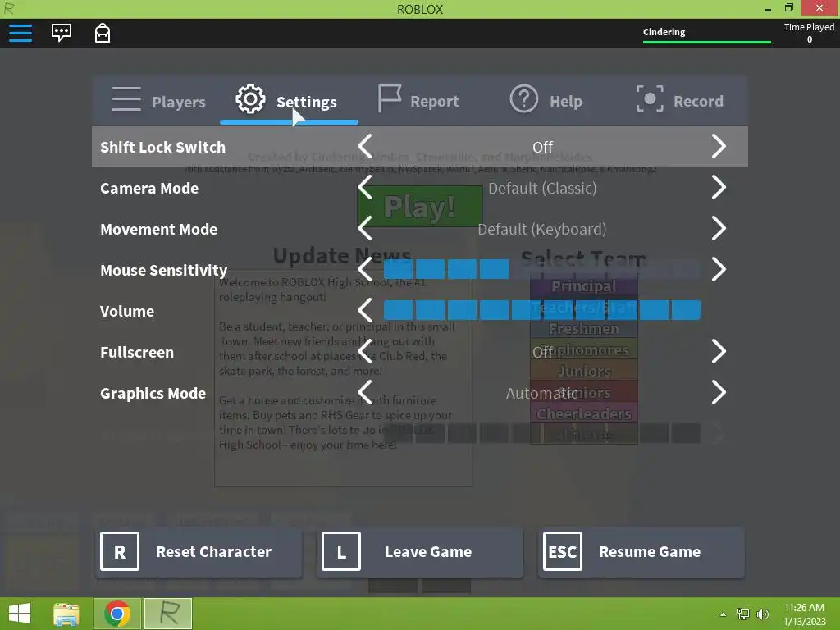
Task: Select the Settings tab label
Action: pos(307,102)
